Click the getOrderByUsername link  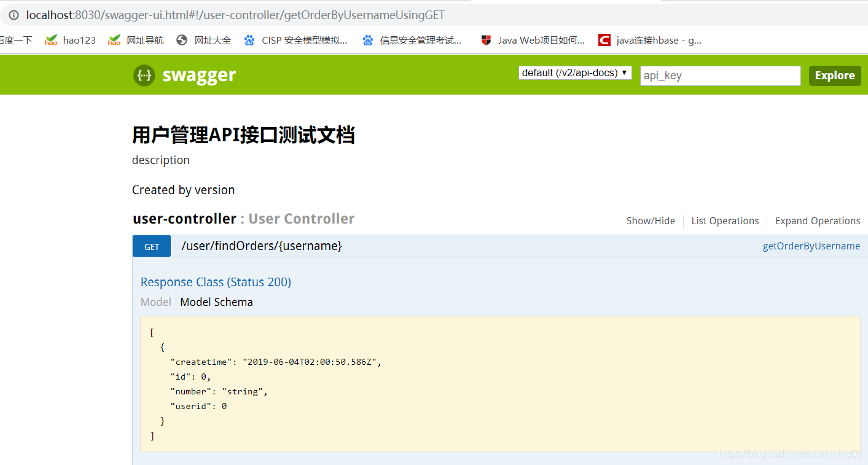tap(811, 246)
